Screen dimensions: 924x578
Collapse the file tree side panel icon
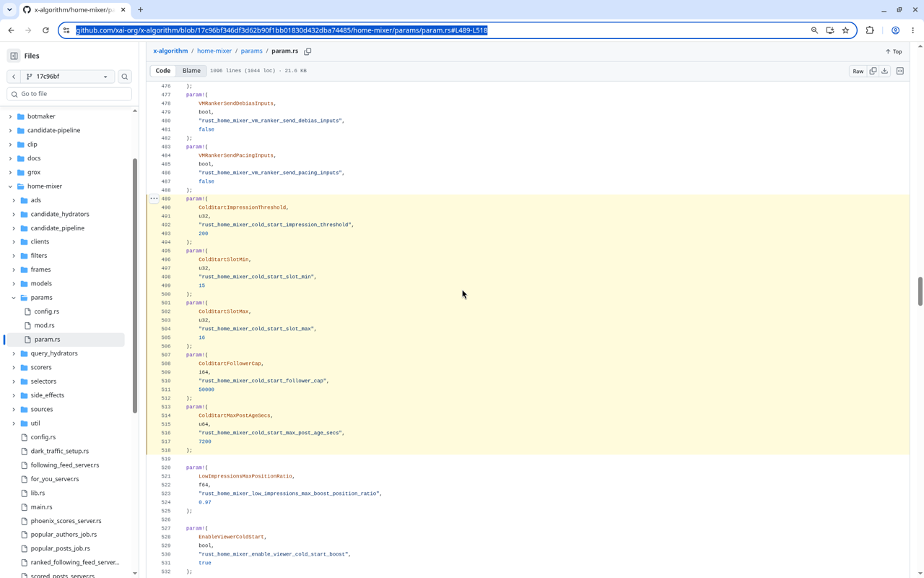(x=14, y=56)
